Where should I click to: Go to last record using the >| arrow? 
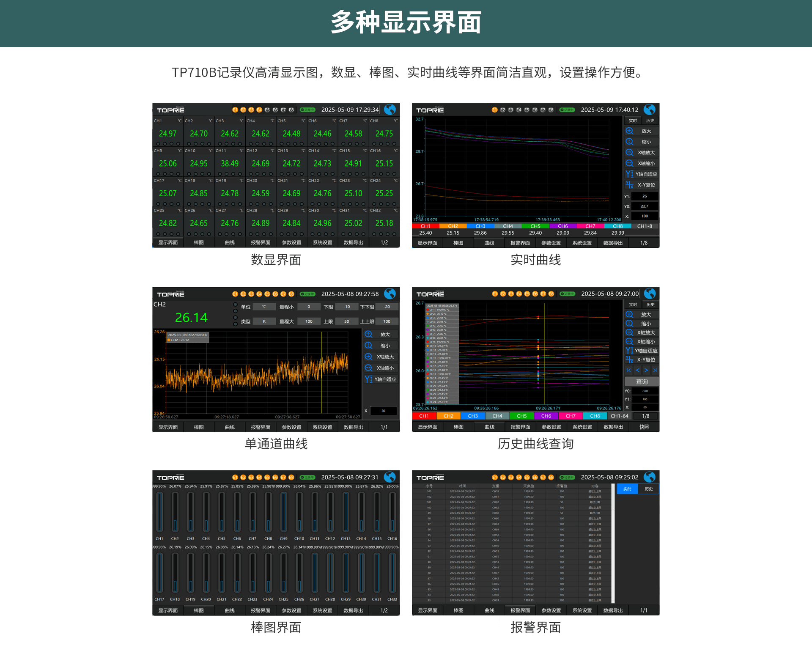coord(655,370)
